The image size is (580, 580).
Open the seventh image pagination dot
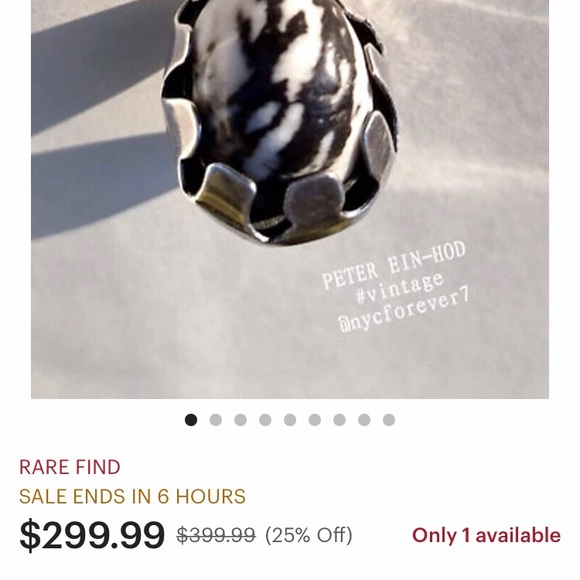click(340, 420)
